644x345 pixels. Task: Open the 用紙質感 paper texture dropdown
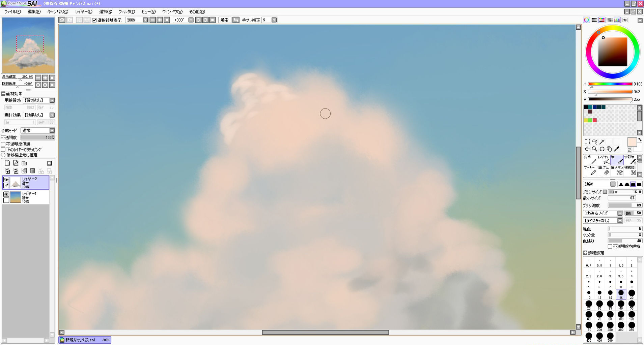(x=52, y=100)
